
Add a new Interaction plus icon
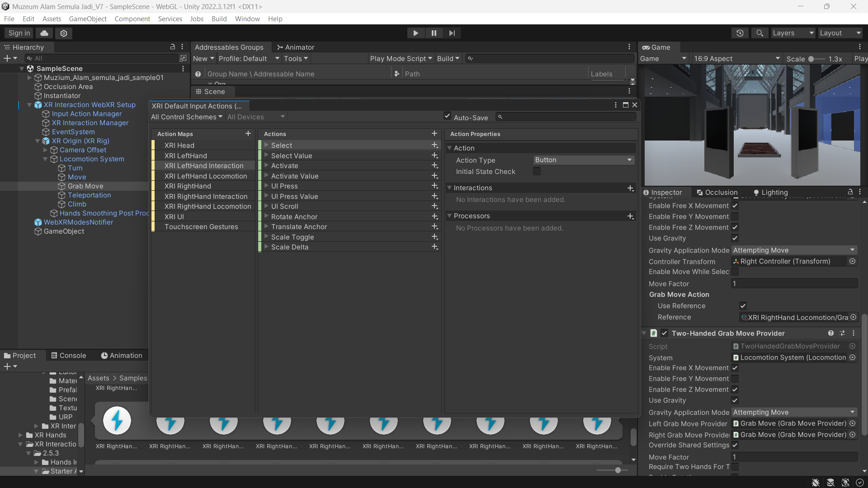coord(630,188)
